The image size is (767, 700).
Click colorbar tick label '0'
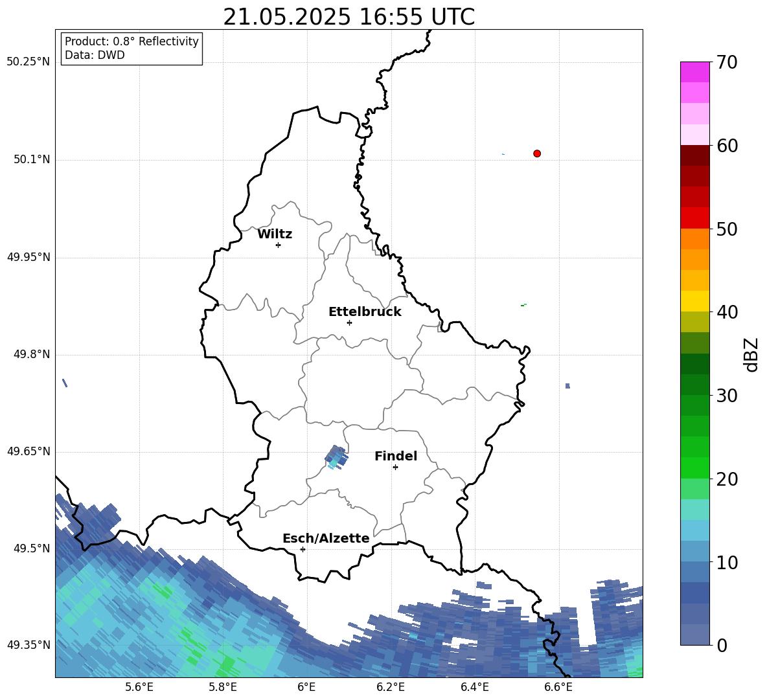[722, 646]
